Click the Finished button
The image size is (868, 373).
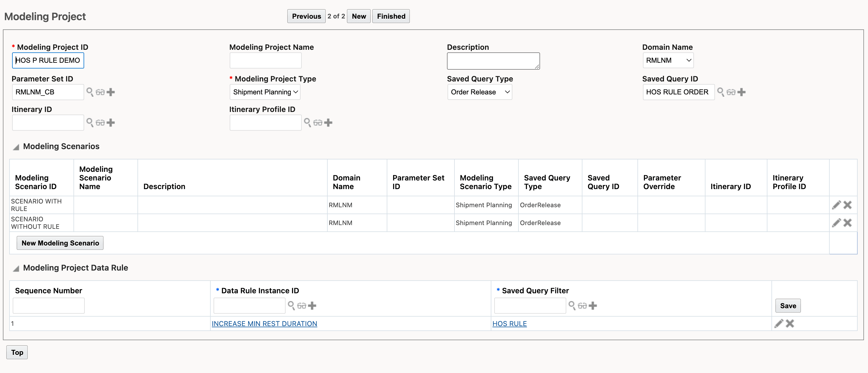click(391, 16)
